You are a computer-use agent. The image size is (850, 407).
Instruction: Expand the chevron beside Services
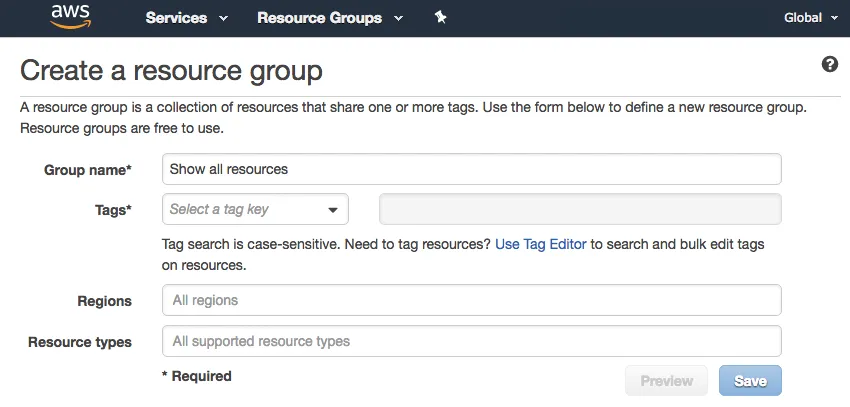pyautogui.click(x=223, y=19)
